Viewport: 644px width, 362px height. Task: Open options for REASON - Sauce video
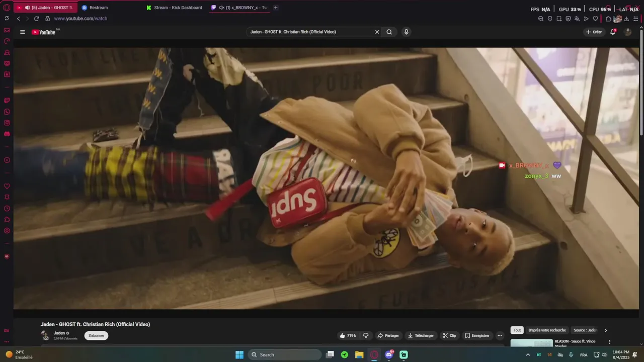tap(609, 342)
